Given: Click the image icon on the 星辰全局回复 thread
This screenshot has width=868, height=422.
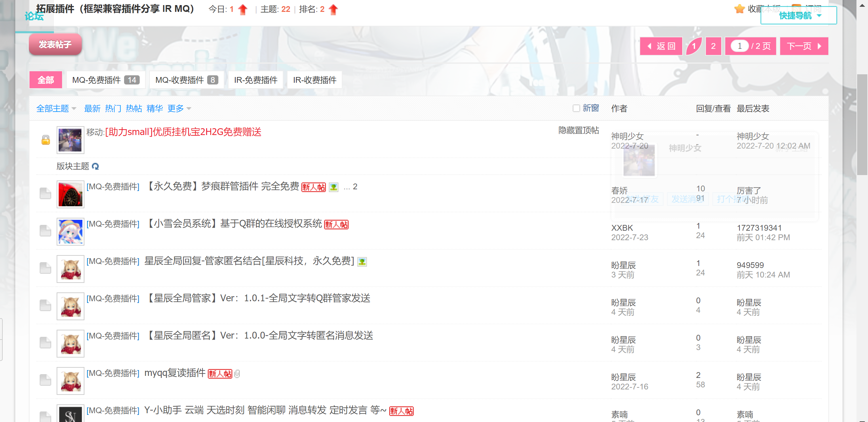Looking at the screenshot, I should coord(362,262).
